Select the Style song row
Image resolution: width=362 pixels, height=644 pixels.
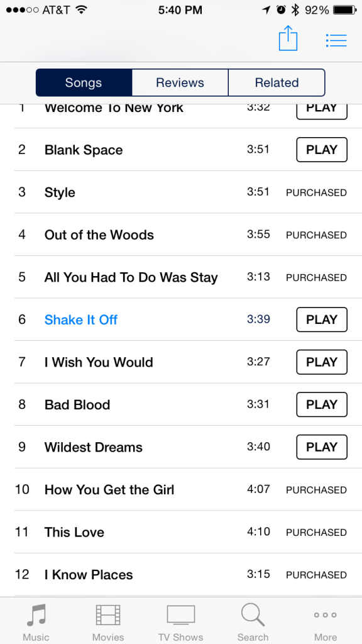(x=180, y=192)
